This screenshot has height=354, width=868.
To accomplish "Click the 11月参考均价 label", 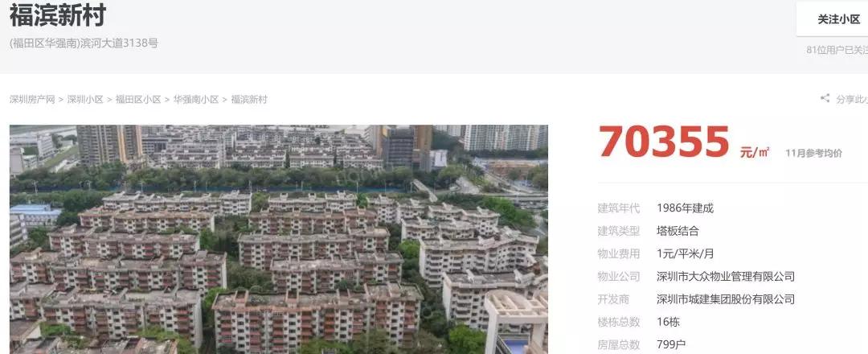I will 813,154.
